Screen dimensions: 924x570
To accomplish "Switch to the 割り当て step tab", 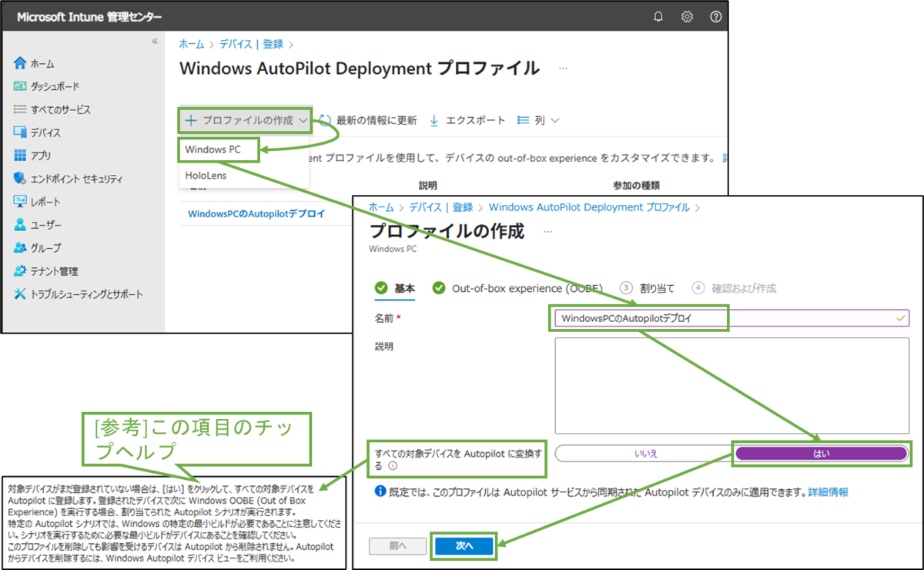I will tap(647, 288).
